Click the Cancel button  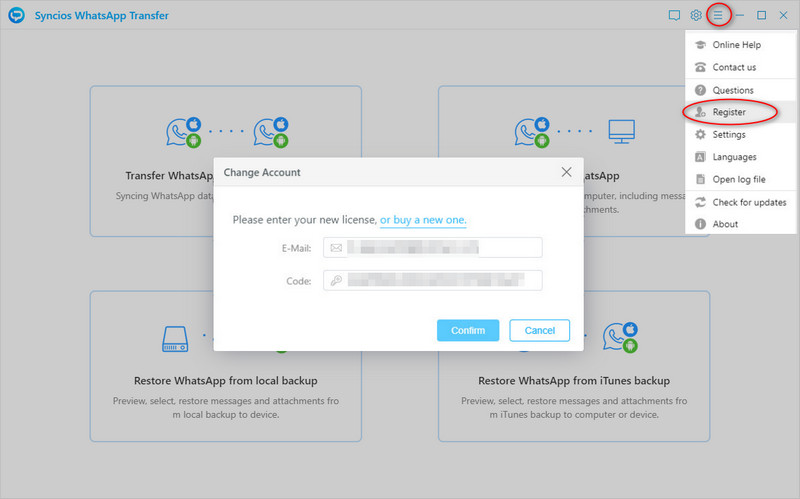tap(540, 331)
